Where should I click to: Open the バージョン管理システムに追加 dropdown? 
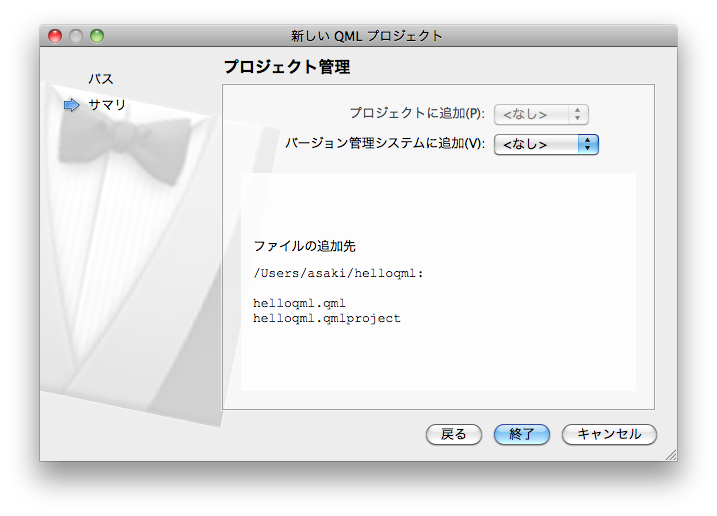point(546,144)
